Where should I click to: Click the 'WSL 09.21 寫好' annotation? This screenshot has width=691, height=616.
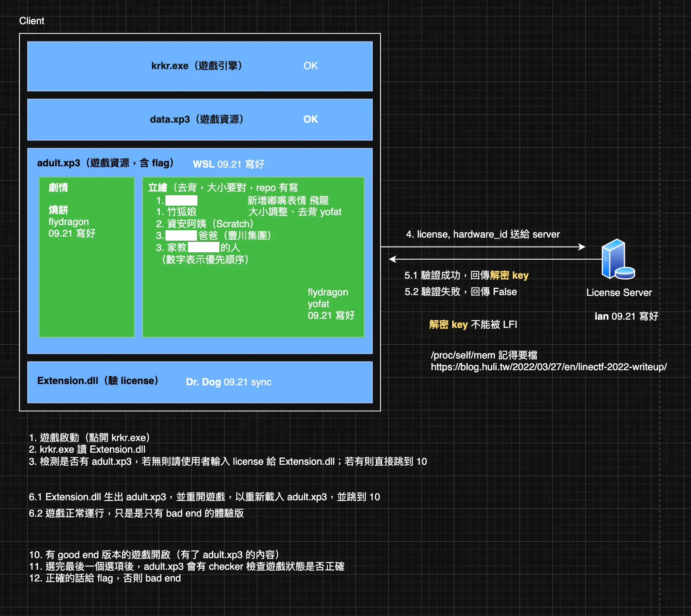[228, 164]
